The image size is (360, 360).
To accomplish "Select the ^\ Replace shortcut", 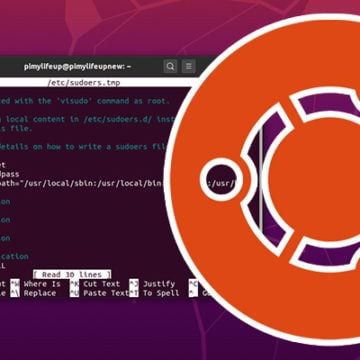I will (x=33, y=293).
